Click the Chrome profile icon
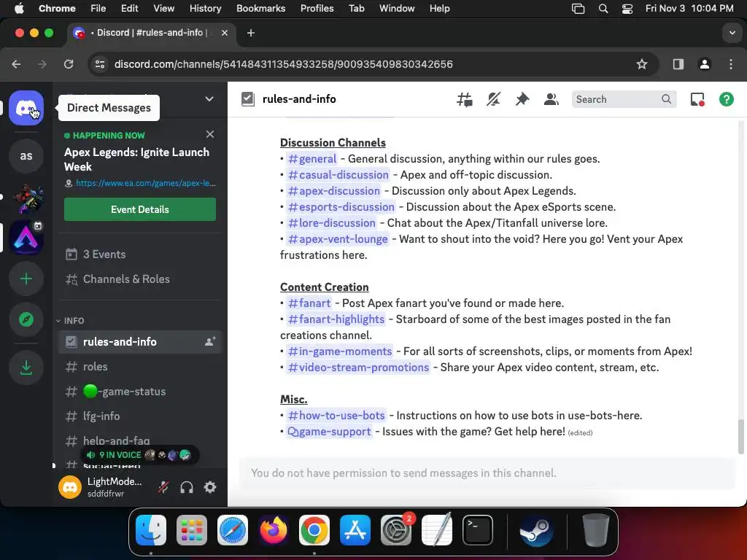747x560 pixels. [704, 64]
